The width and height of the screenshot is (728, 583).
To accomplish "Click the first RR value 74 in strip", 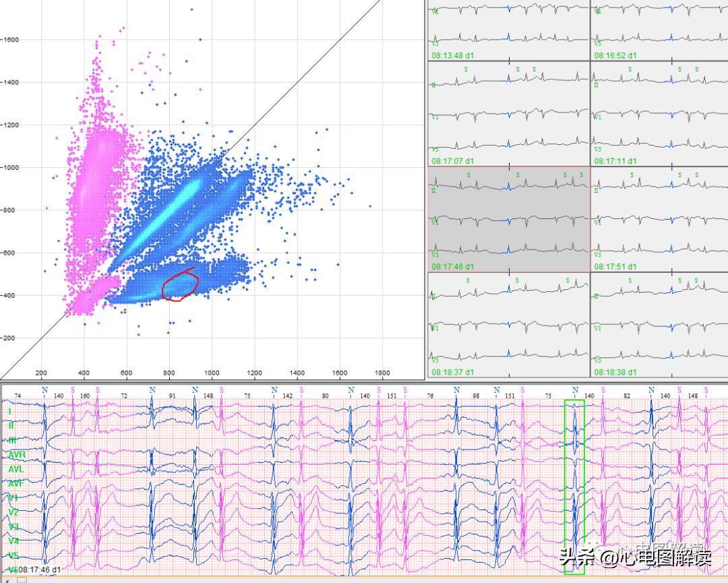I will point(18,396).
